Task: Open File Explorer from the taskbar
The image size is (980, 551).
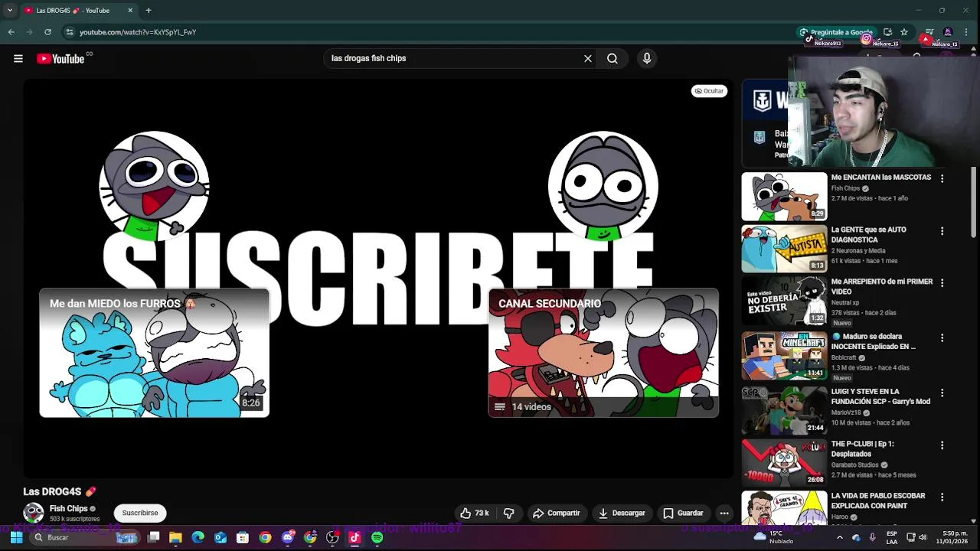Action: [x=175, y=537]
